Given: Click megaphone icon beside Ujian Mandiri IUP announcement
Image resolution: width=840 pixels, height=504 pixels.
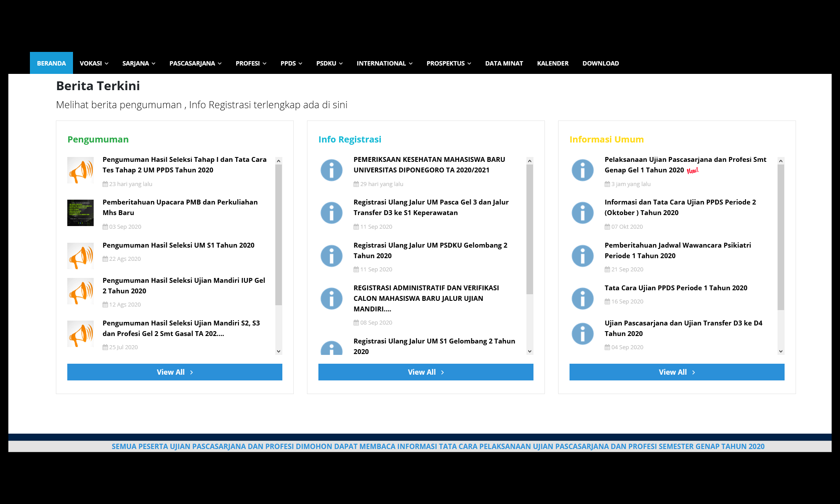Looking at the screenshot, I should (x=80, y=291).
